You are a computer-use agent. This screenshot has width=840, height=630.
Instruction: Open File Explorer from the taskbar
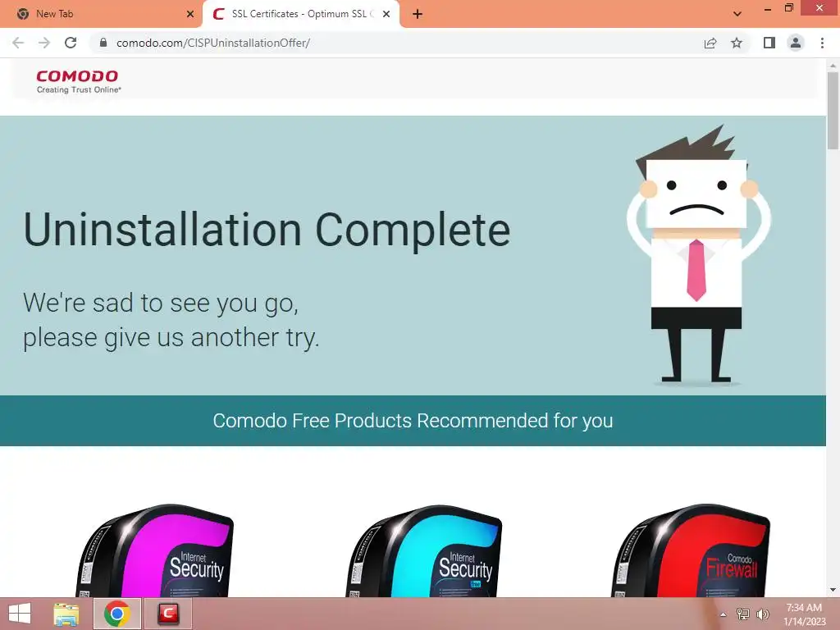coord(66,614)
